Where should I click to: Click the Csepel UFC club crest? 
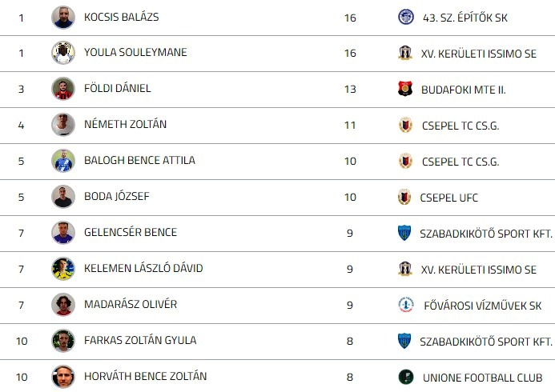coord(406,197)
